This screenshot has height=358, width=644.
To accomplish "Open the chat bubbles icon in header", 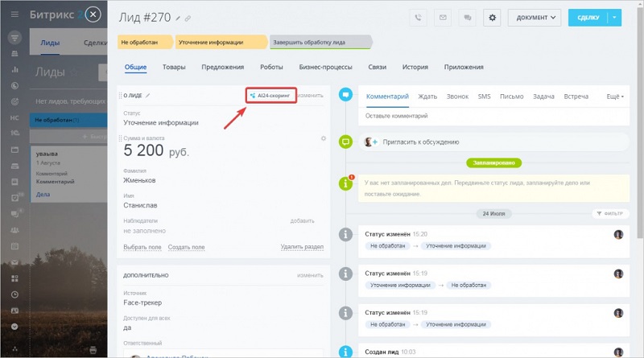I will (468, 18).
